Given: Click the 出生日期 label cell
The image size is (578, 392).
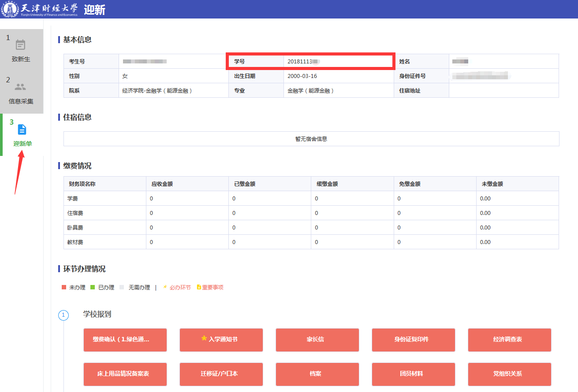Looking at the screenshot, I should [x=256, y=76].
